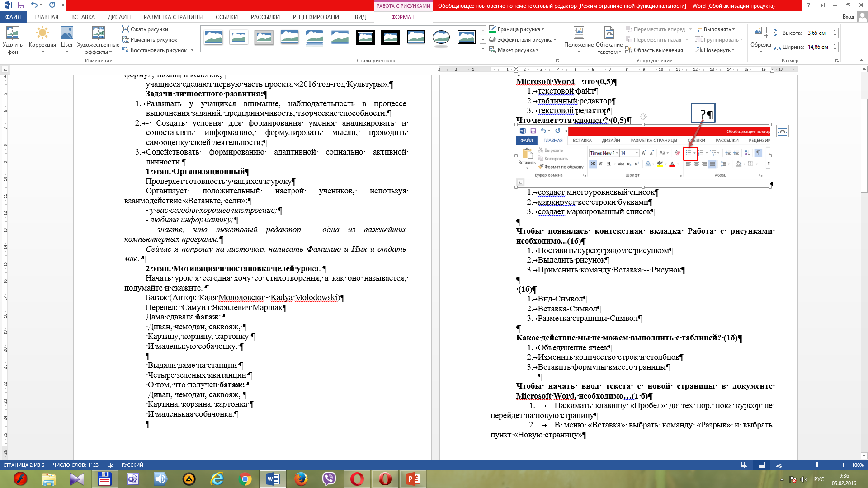Open Выровнять (Align) dropdown
Viewport: 868px width, 488px height.
tap(716, 29)
